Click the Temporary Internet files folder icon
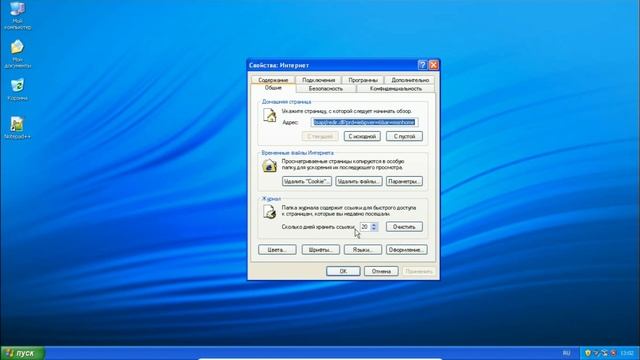The image size is (640, 360). coord(269,166)
